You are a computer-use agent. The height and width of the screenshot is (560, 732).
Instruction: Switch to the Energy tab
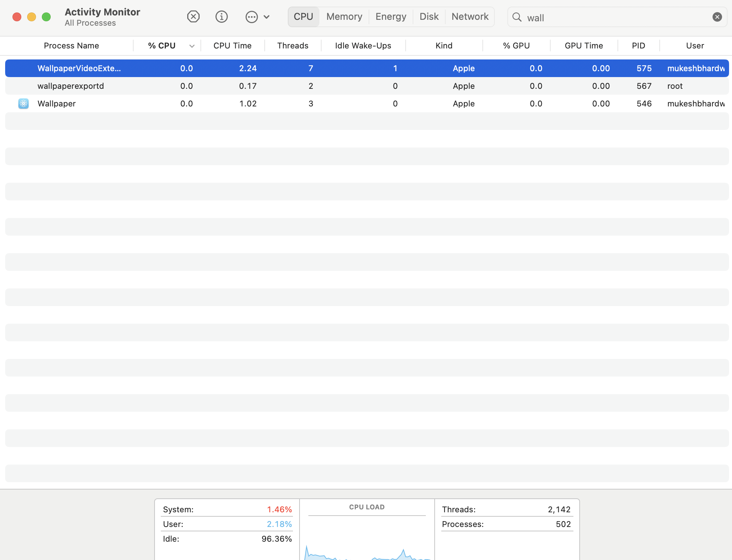coord(391,17)
